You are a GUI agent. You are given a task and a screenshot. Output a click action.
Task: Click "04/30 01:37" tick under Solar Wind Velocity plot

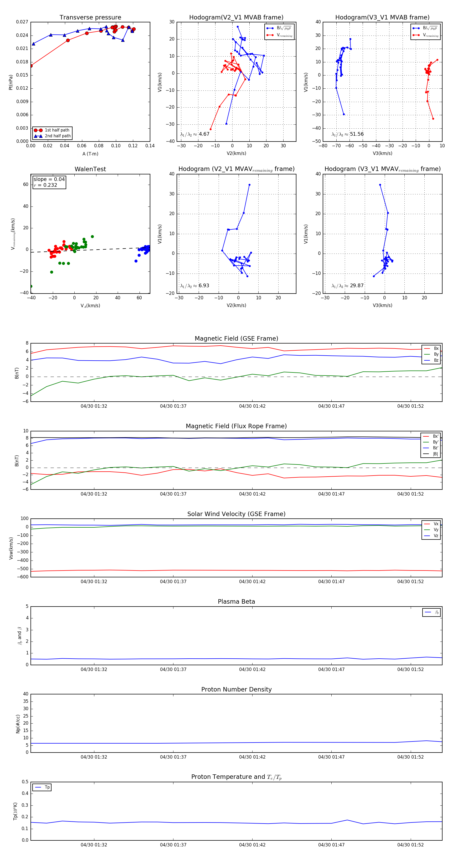173,582
